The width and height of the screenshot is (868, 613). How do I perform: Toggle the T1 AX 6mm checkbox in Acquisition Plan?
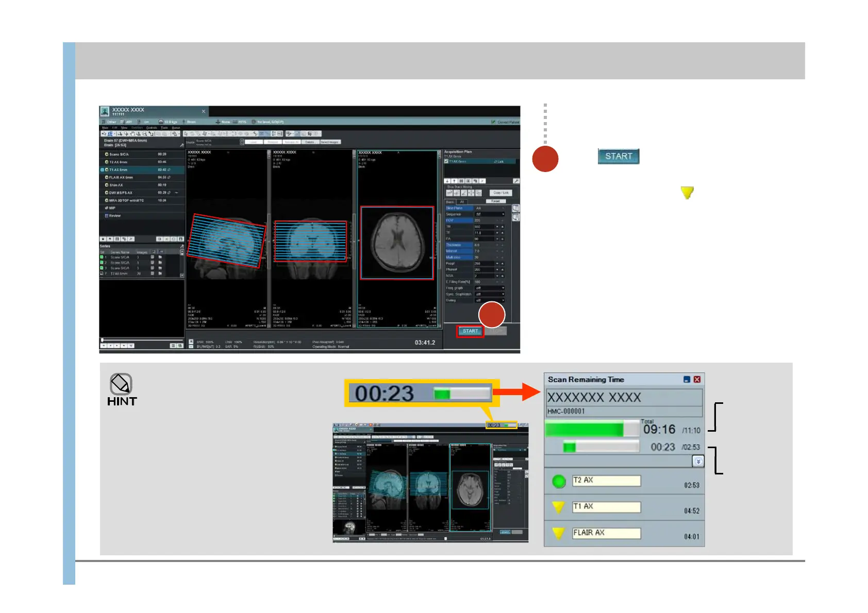446,161
